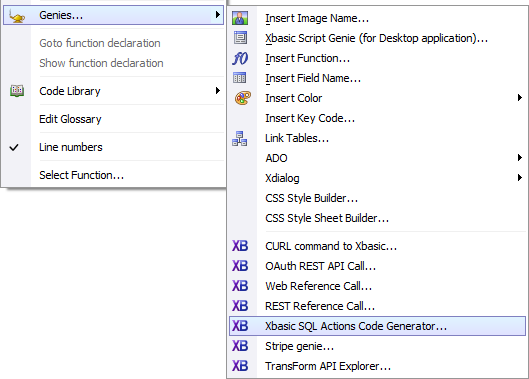Select CURL command to Xbasic...
Screen dimensions: 529x379
pos(377,246)
